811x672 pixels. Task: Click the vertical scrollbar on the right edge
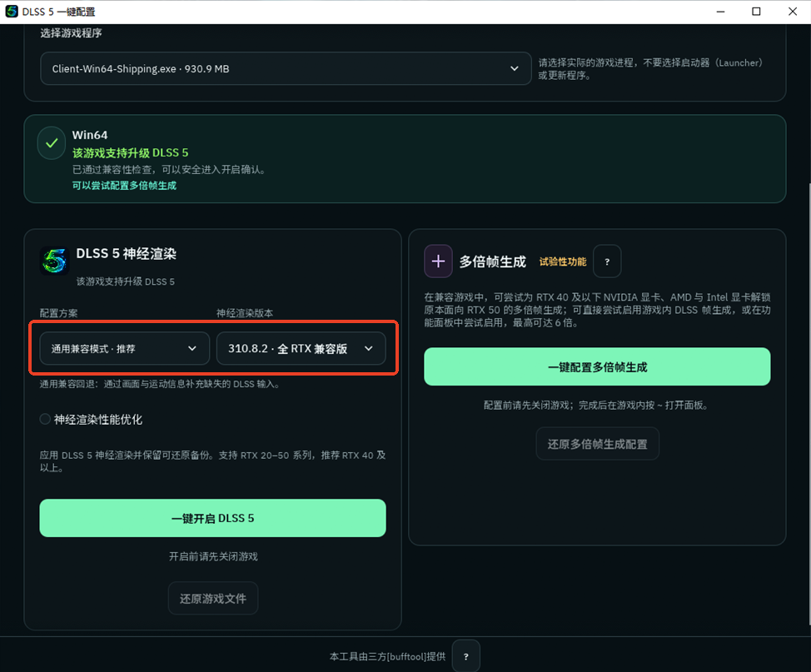click(809, 404)
